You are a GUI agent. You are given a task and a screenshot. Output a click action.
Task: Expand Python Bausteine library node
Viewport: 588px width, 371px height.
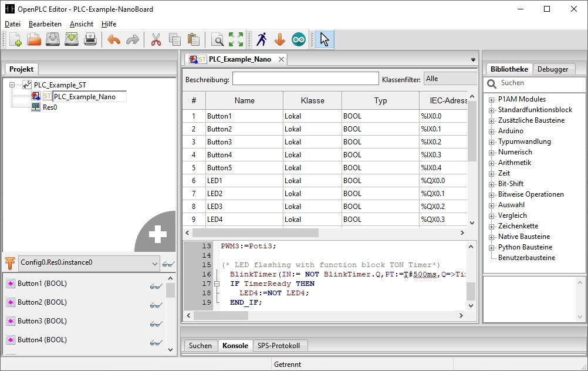click(x=491, y=248)
